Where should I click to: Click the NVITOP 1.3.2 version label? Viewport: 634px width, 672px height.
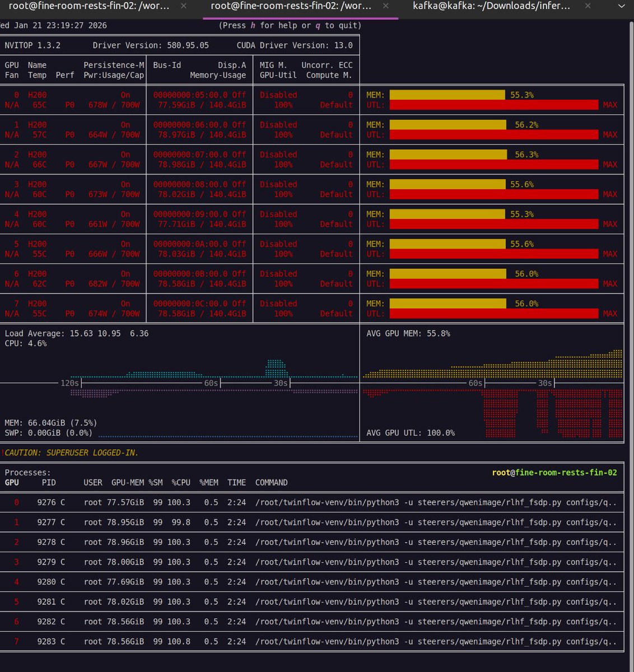point(32,45)
